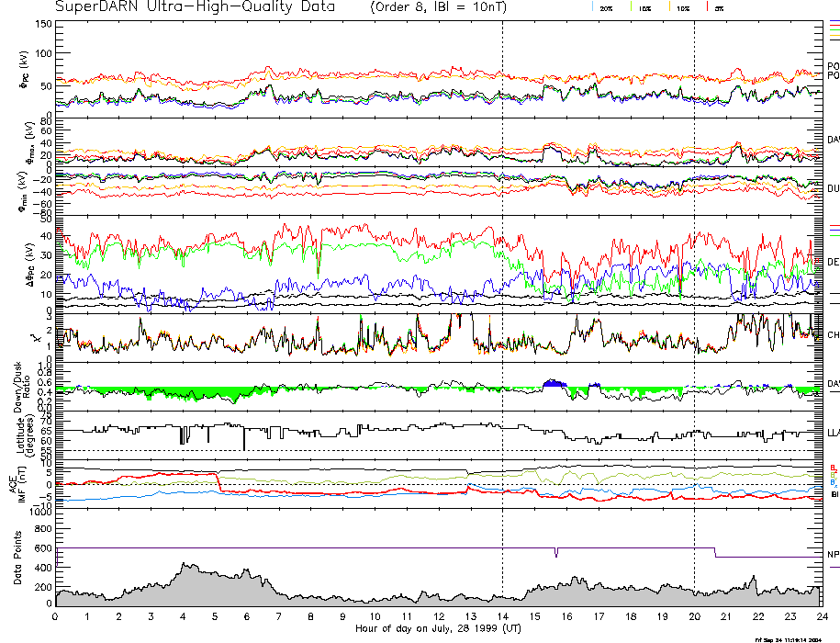Screen dimensions: 840x643
Task: Click the timestamp text at bottom right
Action: click(x=791, y=638)
